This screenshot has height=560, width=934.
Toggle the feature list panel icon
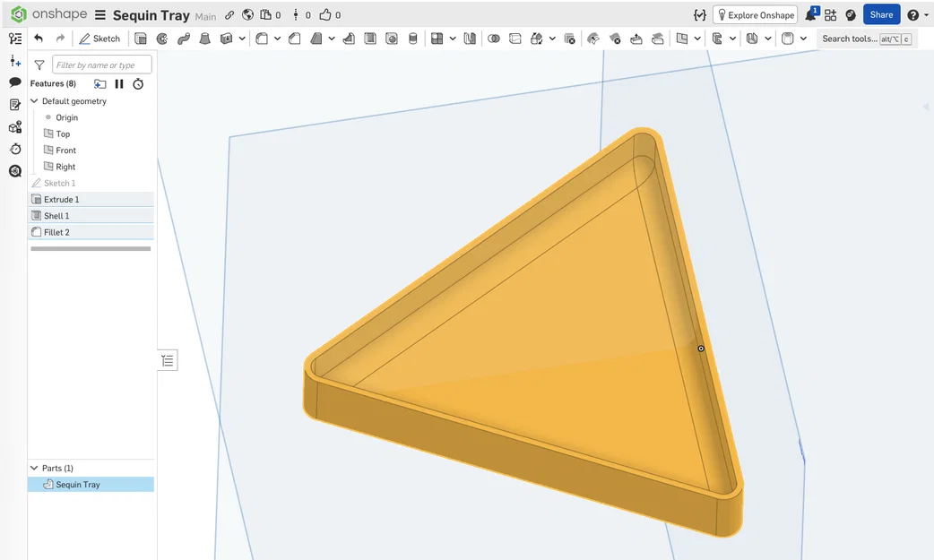pyautogui.click(x=15, y=39)
